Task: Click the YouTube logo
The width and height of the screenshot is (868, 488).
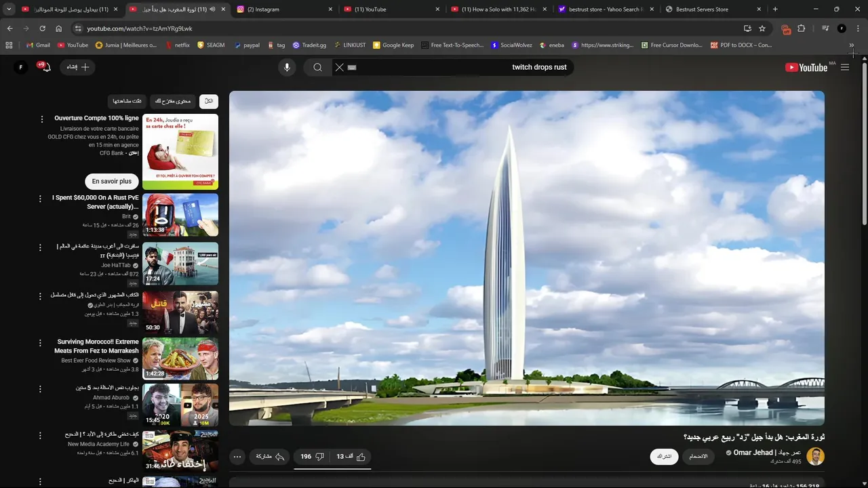Action: (806, 67)
